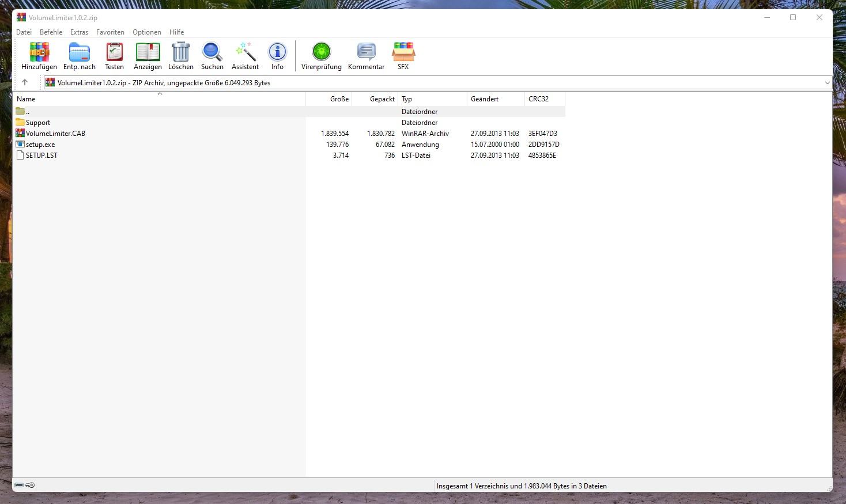
Task: Click the date 15.07.2000 01:00
Action: 495,145
